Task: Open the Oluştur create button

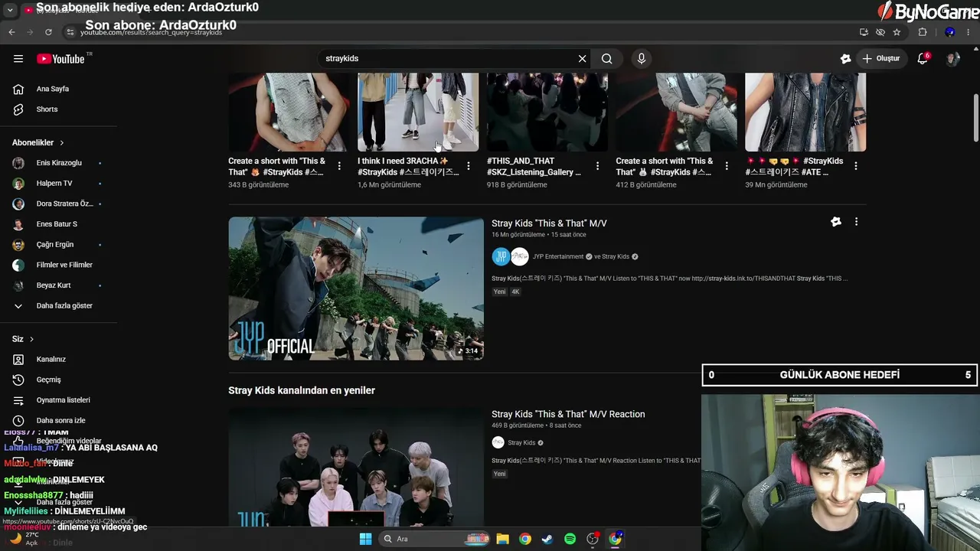Action: (881, 59)
